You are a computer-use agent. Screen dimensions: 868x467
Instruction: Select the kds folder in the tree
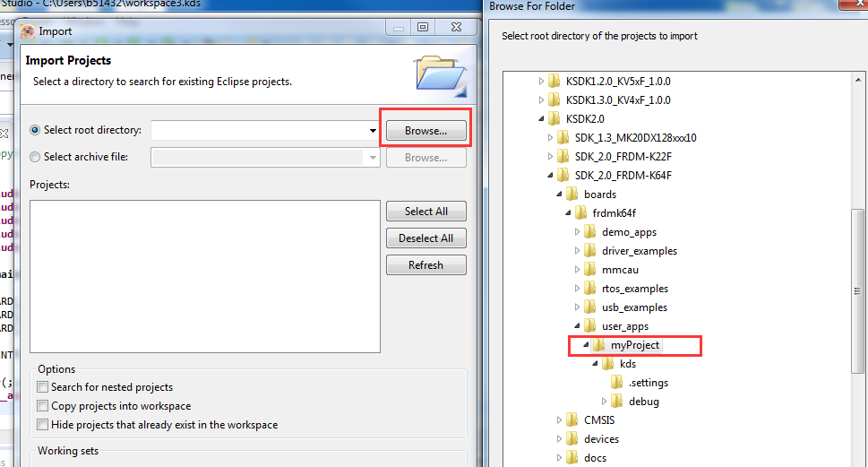click(x=628, y=364)
